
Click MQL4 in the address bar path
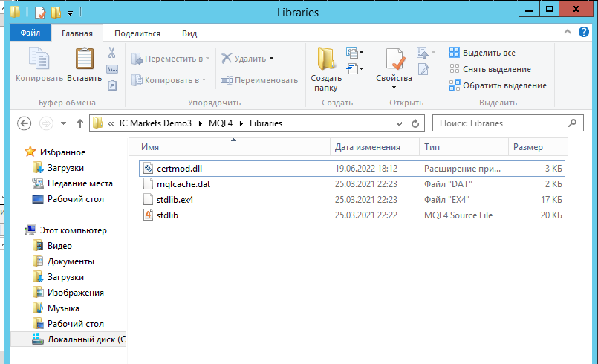tap(221, 123)
